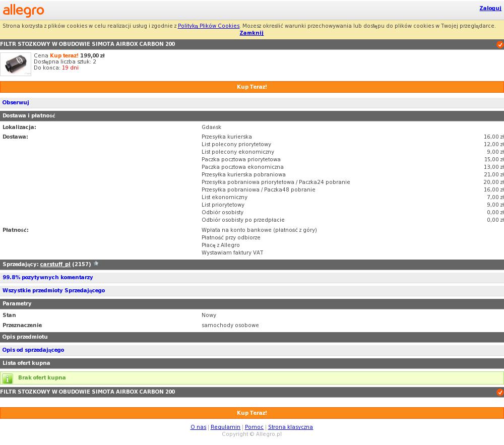The image size is (504, 445).
Task: Click List polecony ekonomiczny row
Action: [x=353, y=152]
